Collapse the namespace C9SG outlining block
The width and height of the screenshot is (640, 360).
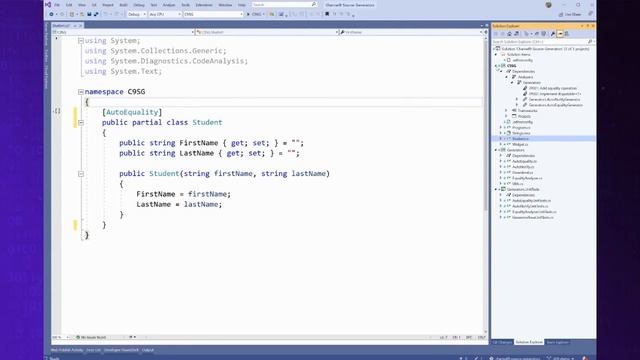(x=81, y=92)
